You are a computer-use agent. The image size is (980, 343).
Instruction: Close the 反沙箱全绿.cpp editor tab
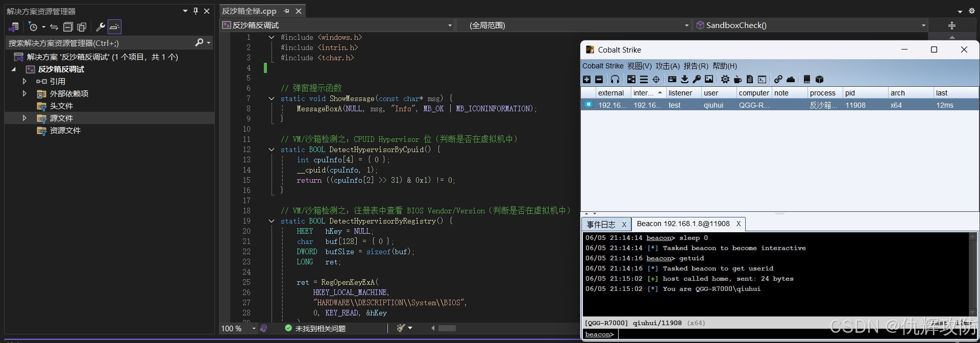tap(299, 11)
